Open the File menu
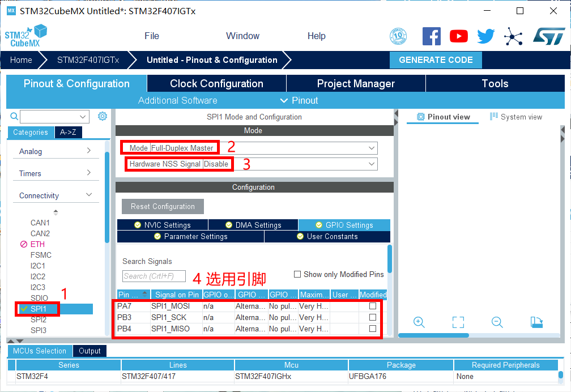 pos(152,36)
